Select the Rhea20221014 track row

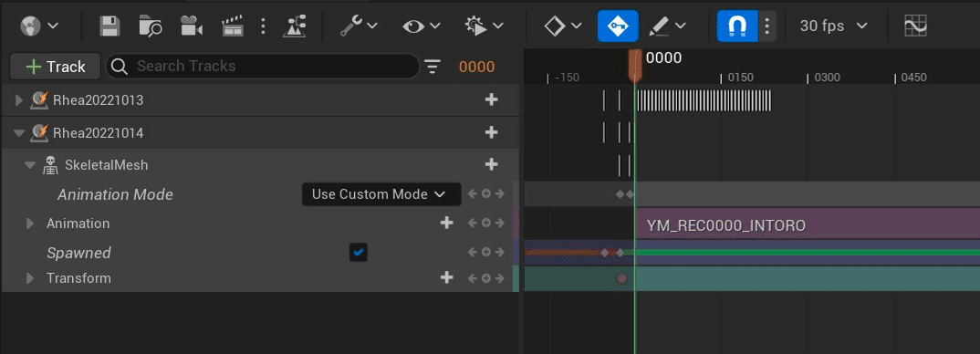pos(260,132)
